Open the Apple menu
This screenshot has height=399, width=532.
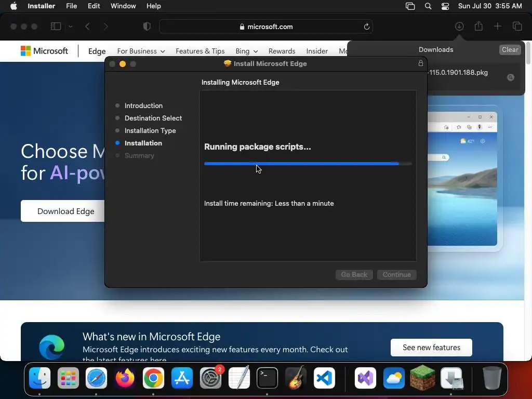[x=14, y=6]
